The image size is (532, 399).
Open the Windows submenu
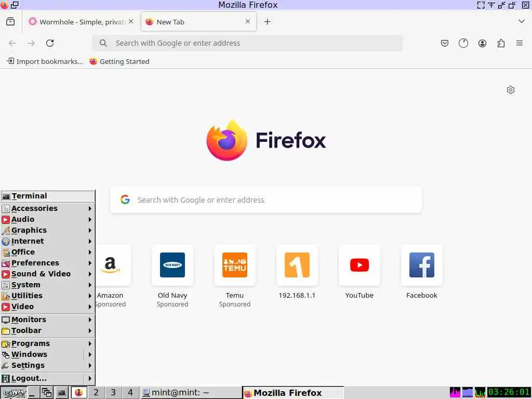pos(47,354)
